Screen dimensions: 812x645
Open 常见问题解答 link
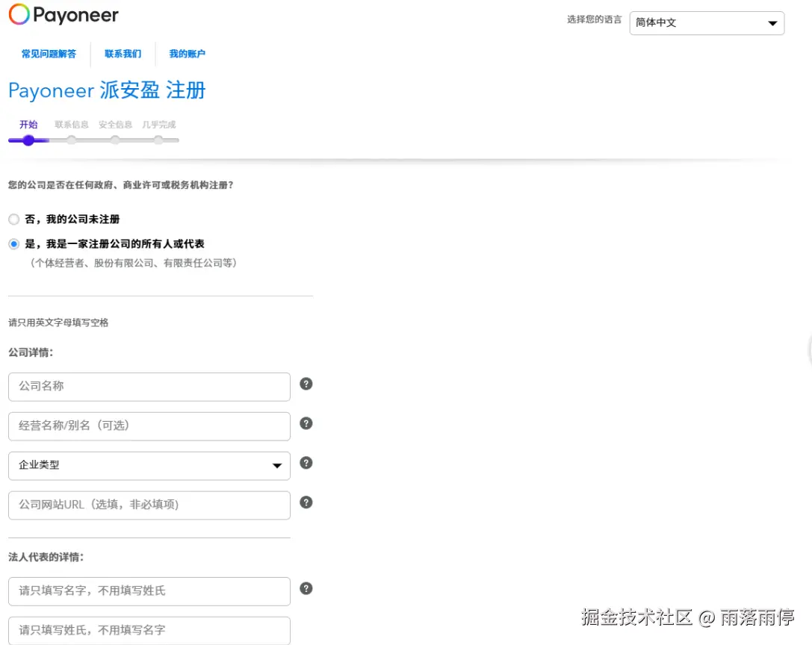point(49,54)
